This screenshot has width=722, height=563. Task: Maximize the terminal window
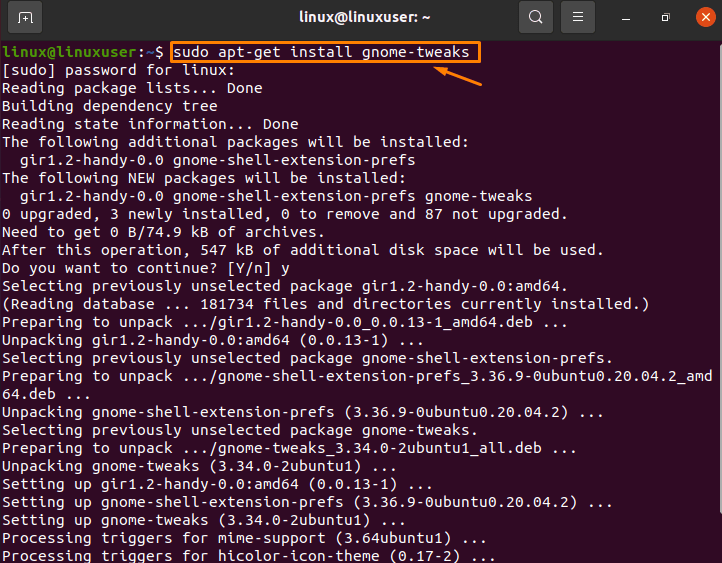(x=665, y=18)
